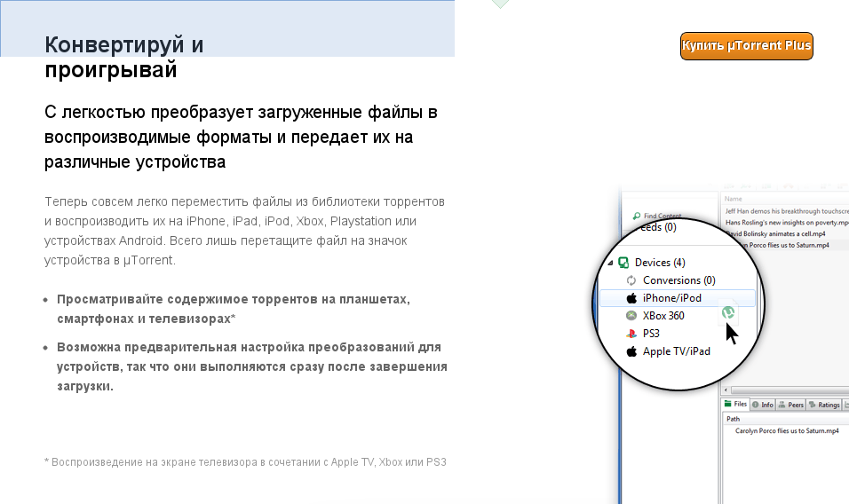849x504 pixels.
Task: Click the horizontal scrollbar left arrow
Action: tap(726, 390)
